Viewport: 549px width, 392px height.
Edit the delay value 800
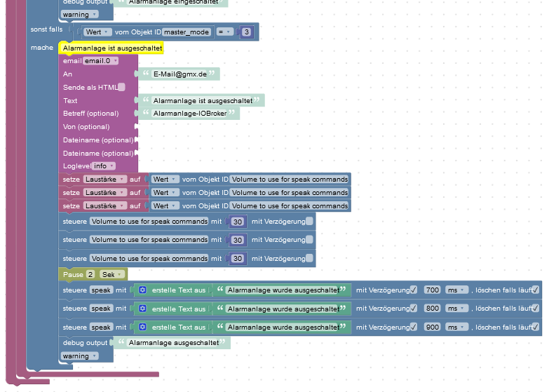[433, 309]
